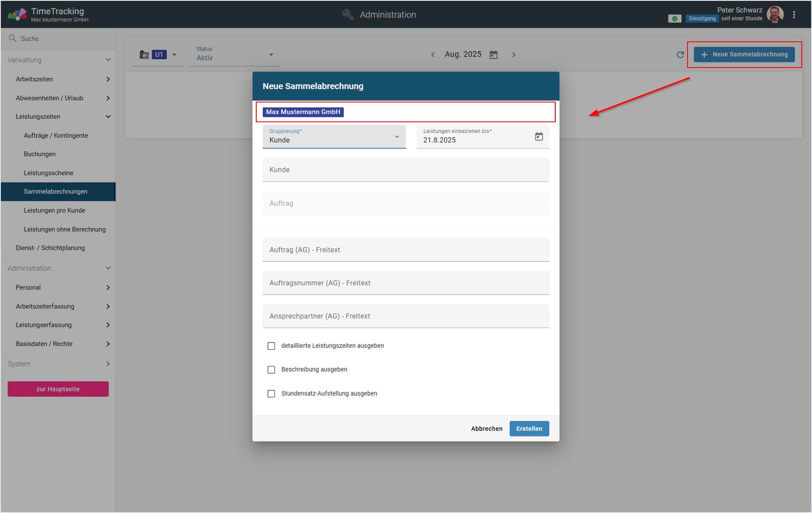Open Leistungsscheine in sidebar
812x513 pixels.
[48, 173]
